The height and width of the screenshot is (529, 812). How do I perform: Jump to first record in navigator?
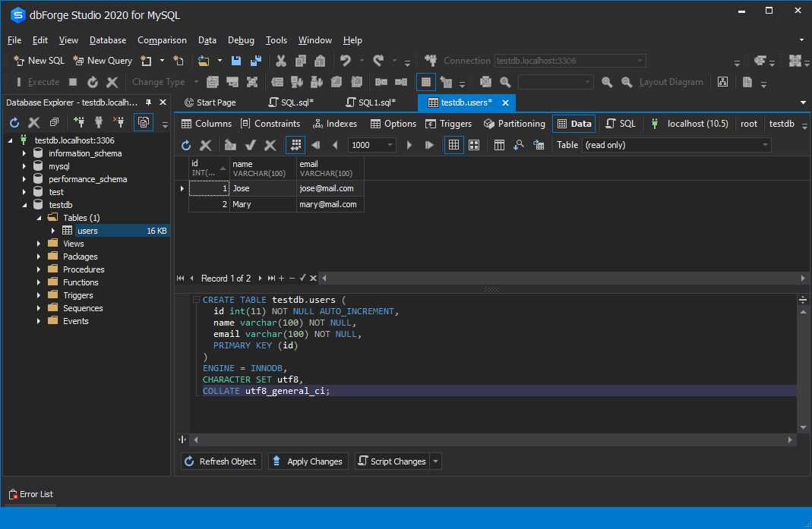[180, 279]
